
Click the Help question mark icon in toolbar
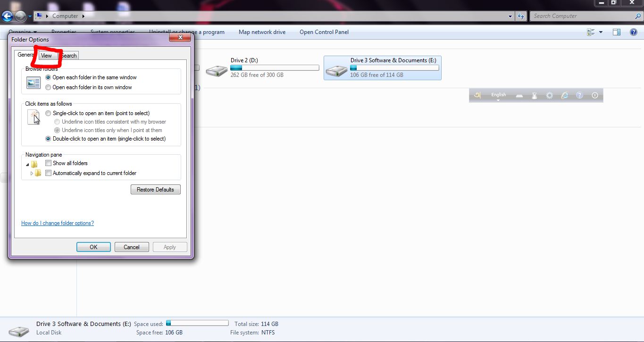pos(633,32)
